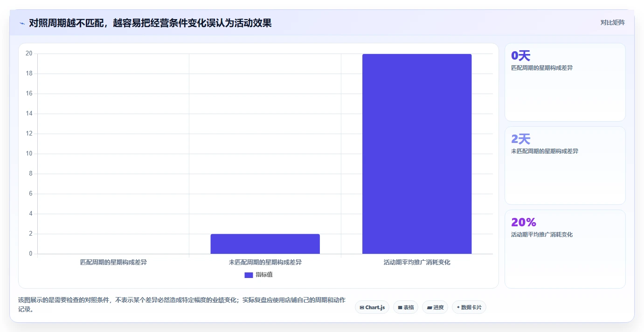The height and width of the screenshot is (332, 644).
Task: Click y-axis tick label 10
Action: pos(29,154)
